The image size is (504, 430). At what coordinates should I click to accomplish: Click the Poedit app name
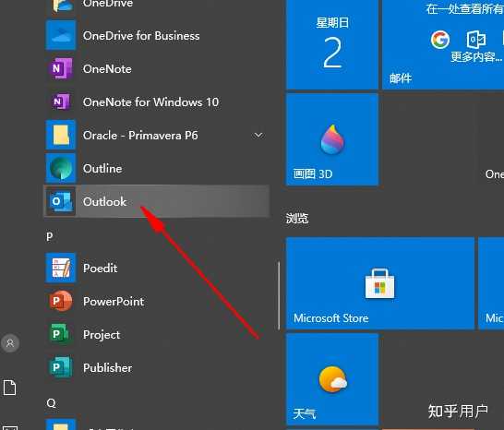coord(100,268)
